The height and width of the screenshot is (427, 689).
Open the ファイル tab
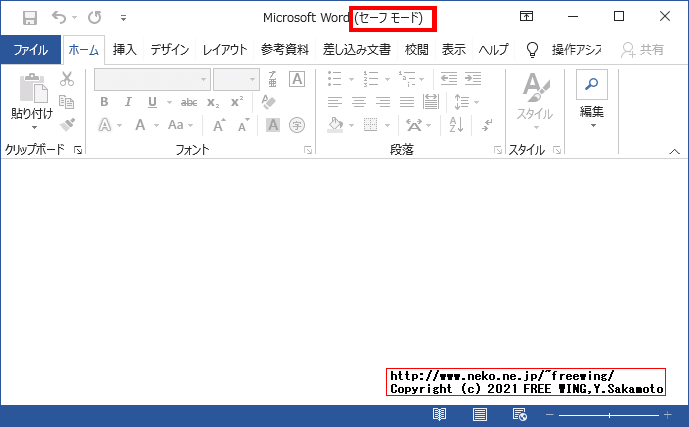[30, 50]
